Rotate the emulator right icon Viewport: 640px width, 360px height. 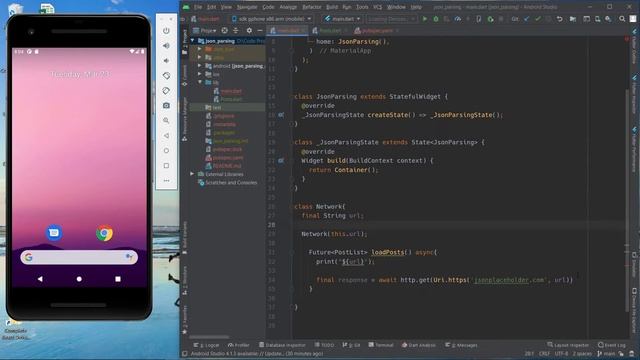166,91
